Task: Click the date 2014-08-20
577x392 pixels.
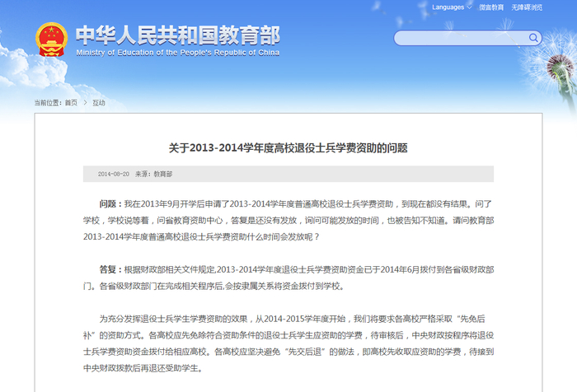Action: click(114, 174)
